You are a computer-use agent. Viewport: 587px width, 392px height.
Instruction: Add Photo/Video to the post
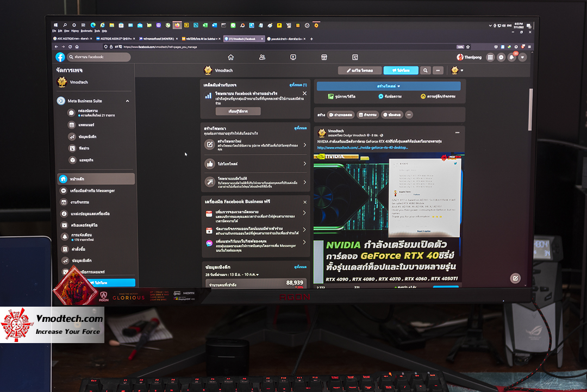pyautogui.click(x=342, y=97)
